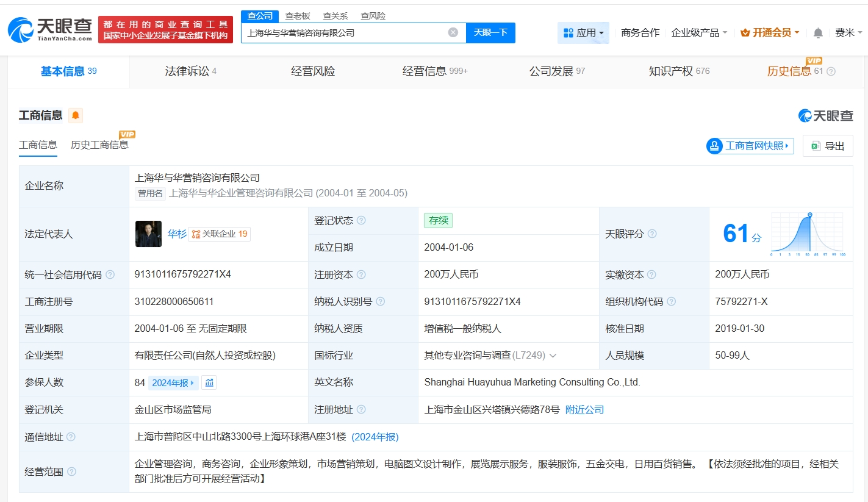Image resolution: width=868 pixels, height=502 pixels.
Task: Click help icon beside 天眼评分
Action: tap(652, 234)
